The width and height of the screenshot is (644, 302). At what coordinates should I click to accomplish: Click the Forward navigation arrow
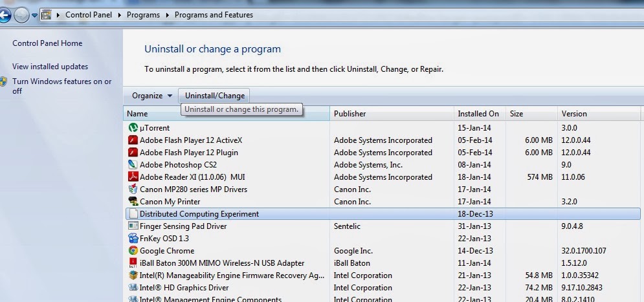click(21, 16)
